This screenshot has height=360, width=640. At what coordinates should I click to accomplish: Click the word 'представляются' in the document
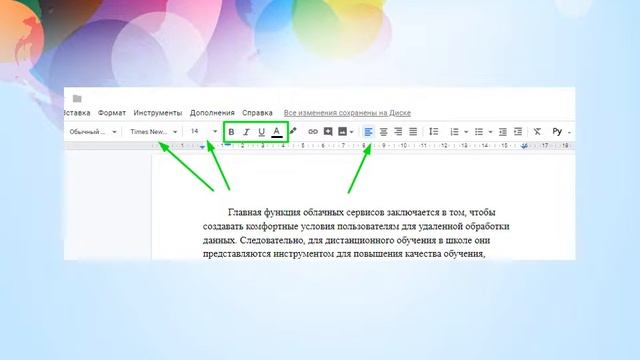236,254
